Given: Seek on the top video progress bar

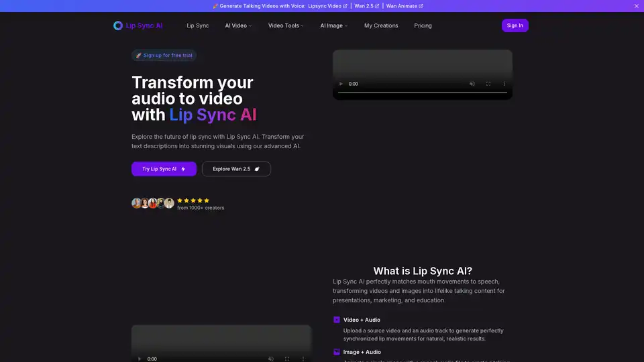Looking at the screenshot, I should click(422, 93).
